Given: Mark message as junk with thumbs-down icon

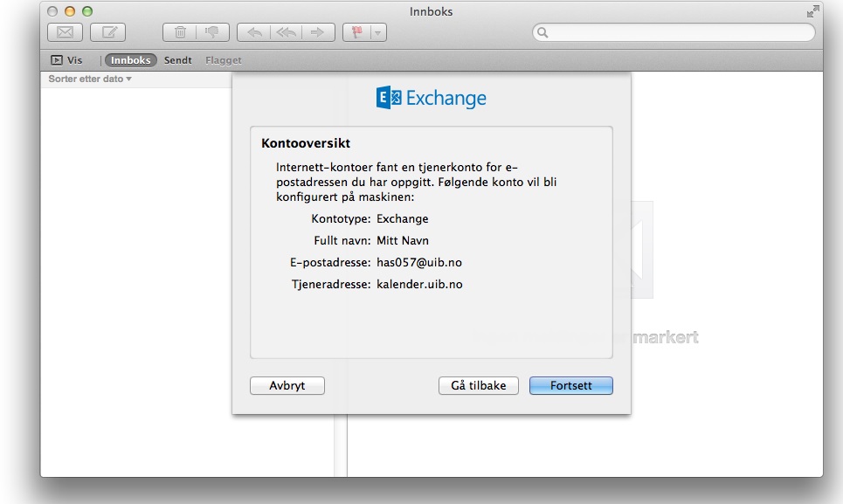Looking at the screenshot, I should (211, 32).
